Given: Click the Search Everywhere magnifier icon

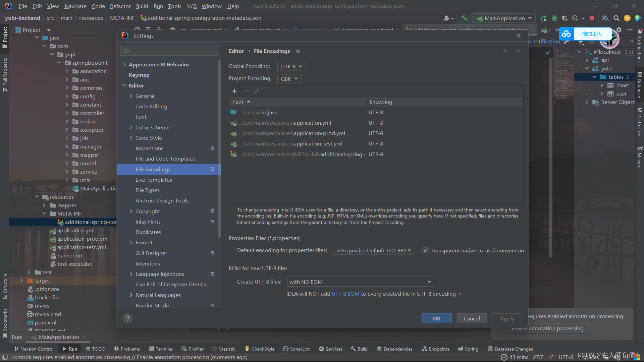Looking at the screenshot, I should point(616,18).
